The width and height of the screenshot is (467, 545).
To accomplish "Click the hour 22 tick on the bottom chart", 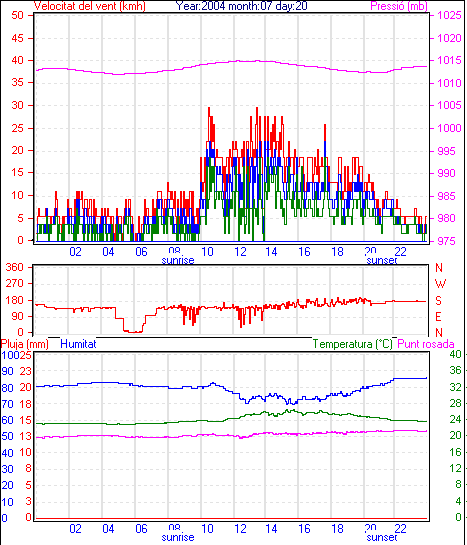I will pyautogui.click(x=400, y=529).
